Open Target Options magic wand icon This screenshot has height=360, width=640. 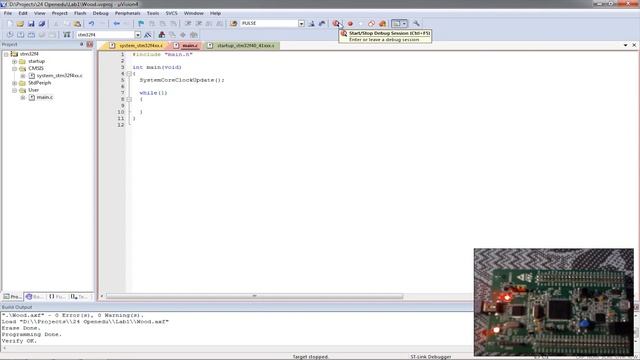tap(148, 35)
